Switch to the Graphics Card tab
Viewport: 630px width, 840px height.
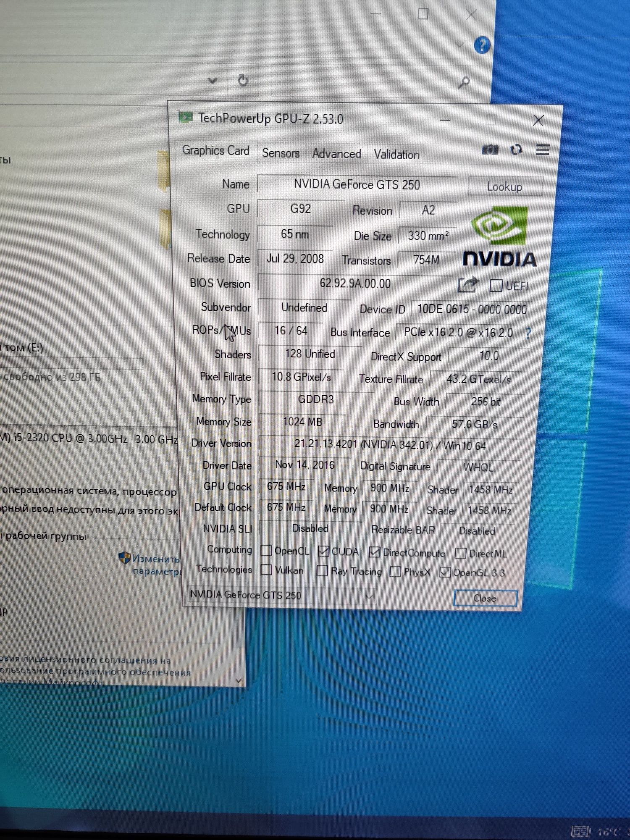215,150
